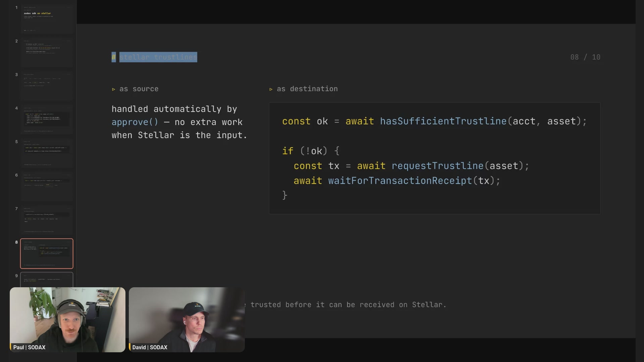The image size is (644, 362).
Task: Open slide 4 thumbnail in sidebar
Action: (x=47, y=119)
